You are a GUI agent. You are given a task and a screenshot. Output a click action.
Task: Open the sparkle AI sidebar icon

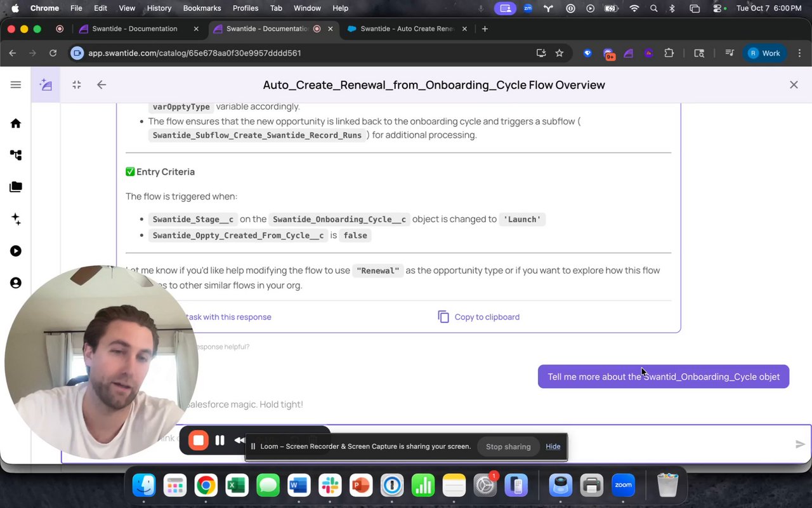coord(16,219)
